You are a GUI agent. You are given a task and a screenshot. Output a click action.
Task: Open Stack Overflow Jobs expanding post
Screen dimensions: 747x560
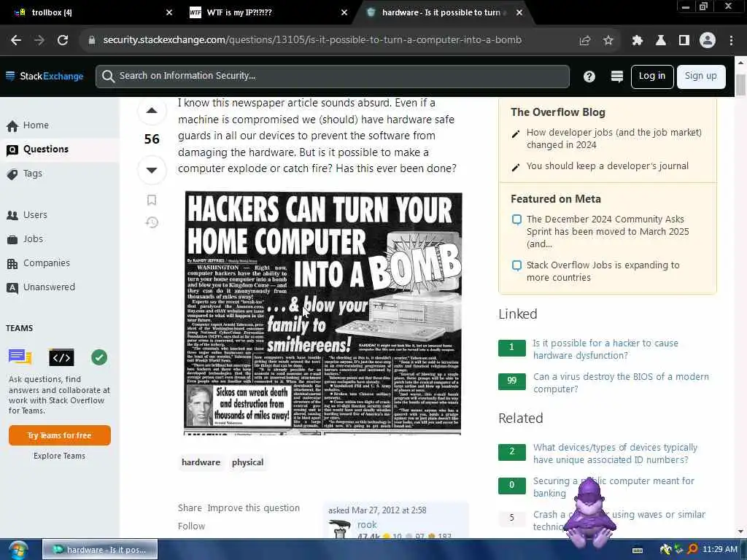tap(603, 271)
